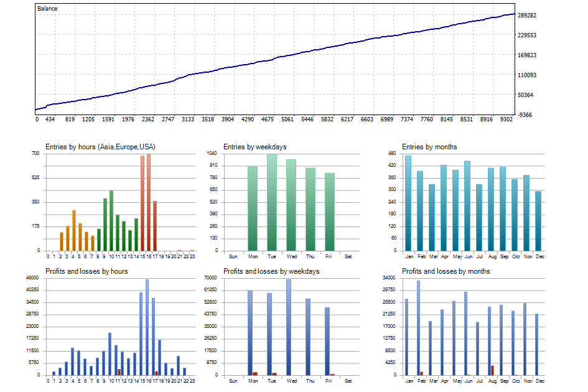Screen dimensions: 588x392
Task: Select the Jan bar in Entries by months
Action: pos(408,203)
